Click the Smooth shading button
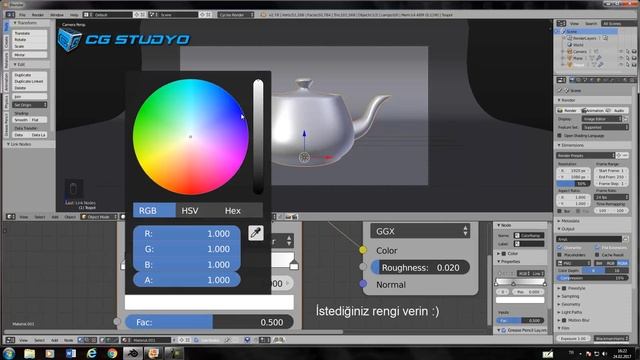Screen dimensions: 640x360 pos(21,120)
